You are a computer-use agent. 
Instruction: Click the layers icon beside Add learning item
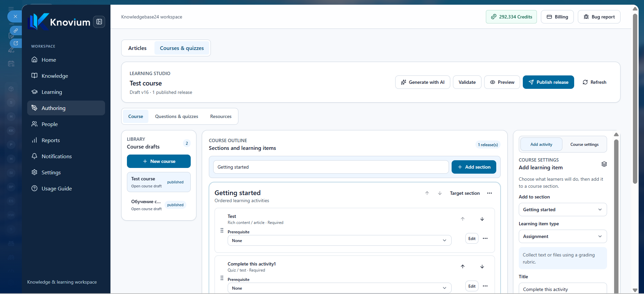click(604, 164)
